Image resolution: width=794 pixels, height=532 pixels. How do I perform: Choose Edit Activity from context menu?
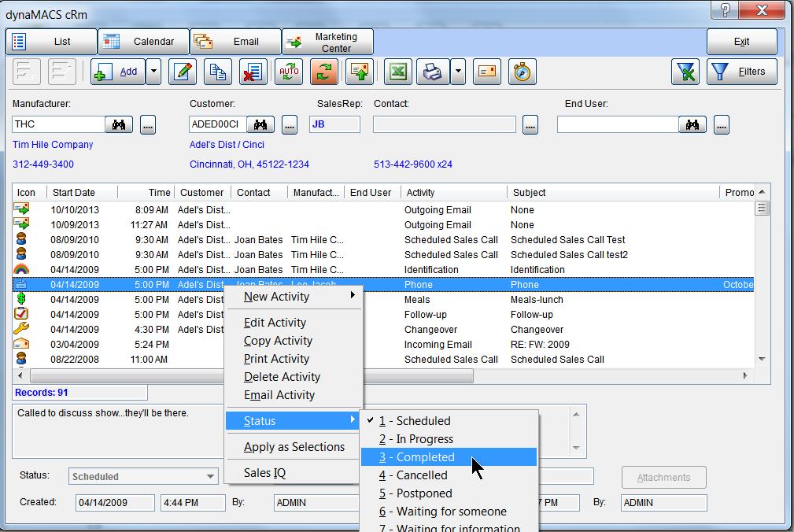pos(294,323)
